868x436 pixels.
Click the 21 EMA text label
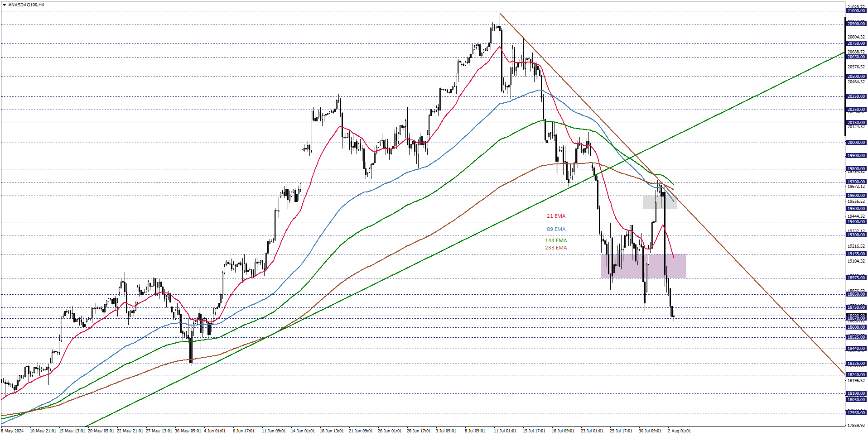point(556,216)
